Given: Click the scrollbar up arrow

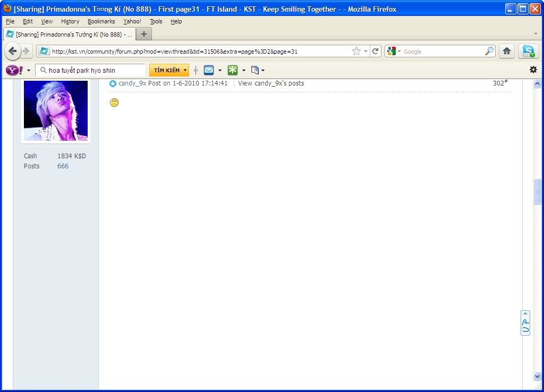Looking at the screenshot, I should [537, 83].
